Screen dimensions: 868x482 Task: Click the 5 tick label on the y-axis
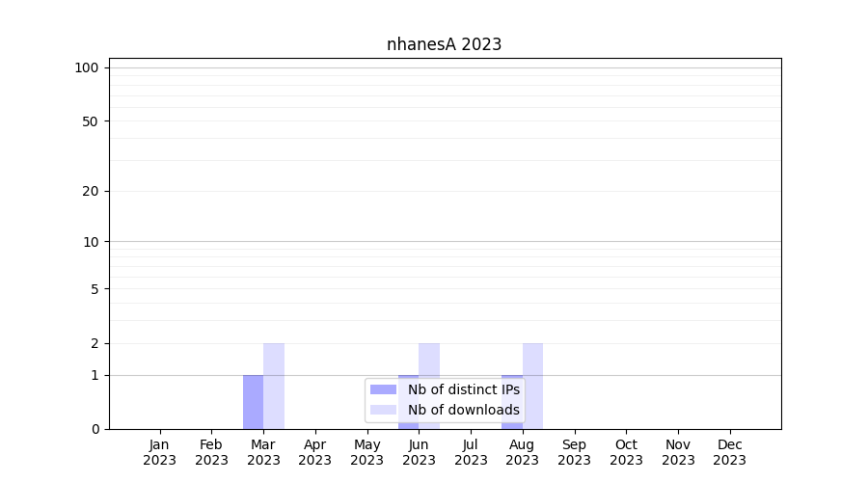[x=95, y=289]
